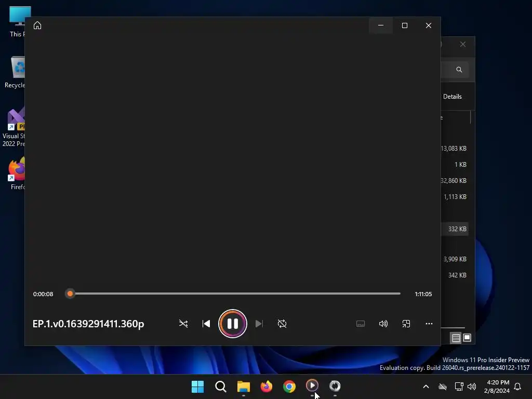
Task: Open the system tray volume icon
Action: tap(472, 387)
